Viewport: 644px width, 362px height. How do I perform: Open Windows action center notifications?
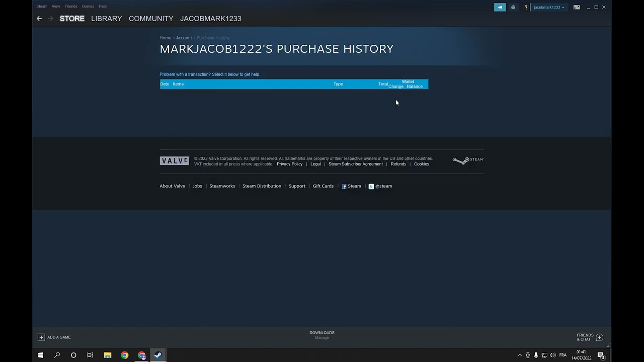(x=601, y=355)
